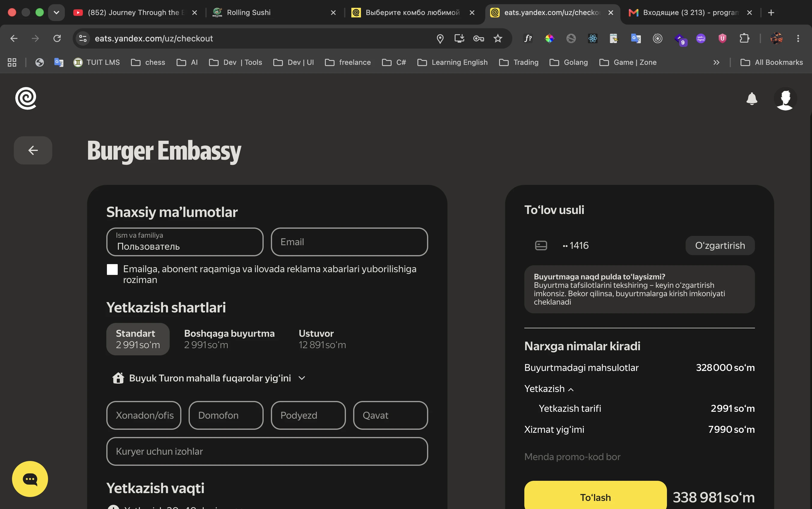Bookmark this page with the star

click(498, 38)
